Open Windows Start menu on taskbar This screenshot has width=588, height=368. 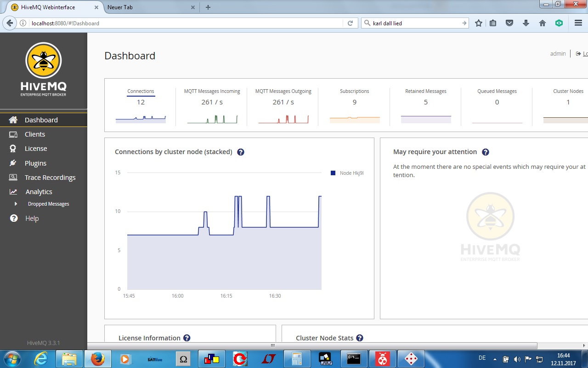coord(12,358)
